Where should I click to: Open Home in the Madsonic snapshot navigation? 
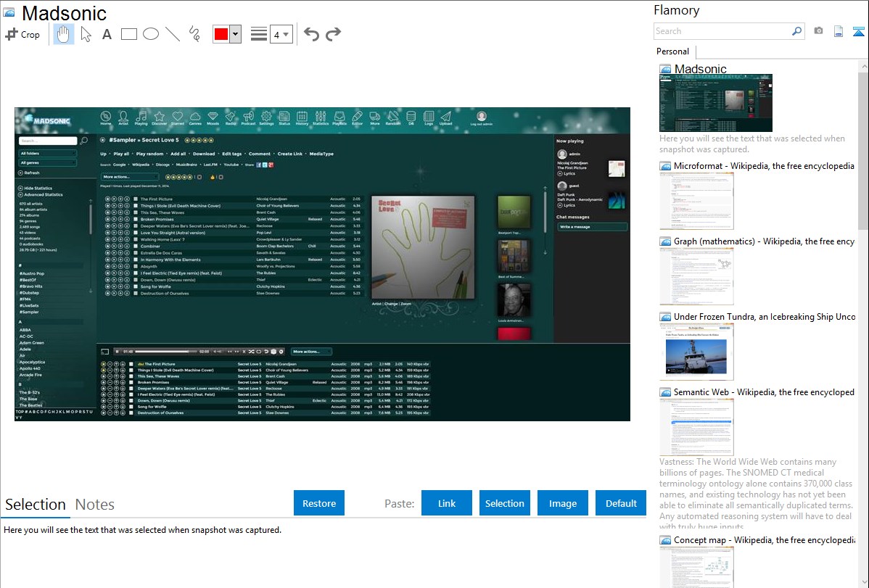(106, 117)
